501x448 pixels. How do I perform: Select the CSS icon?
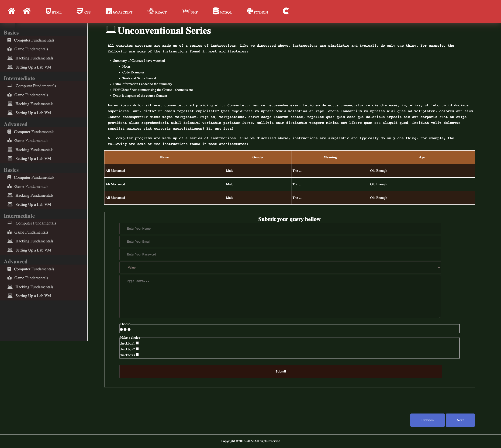click(80, 10)
